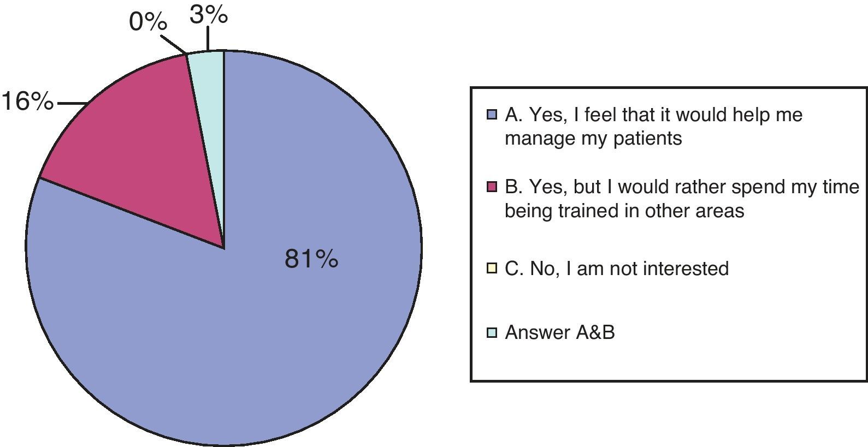Click leader line beside the 16% label
The height and width of the screenshot is (447, 868).
(72, 103)
